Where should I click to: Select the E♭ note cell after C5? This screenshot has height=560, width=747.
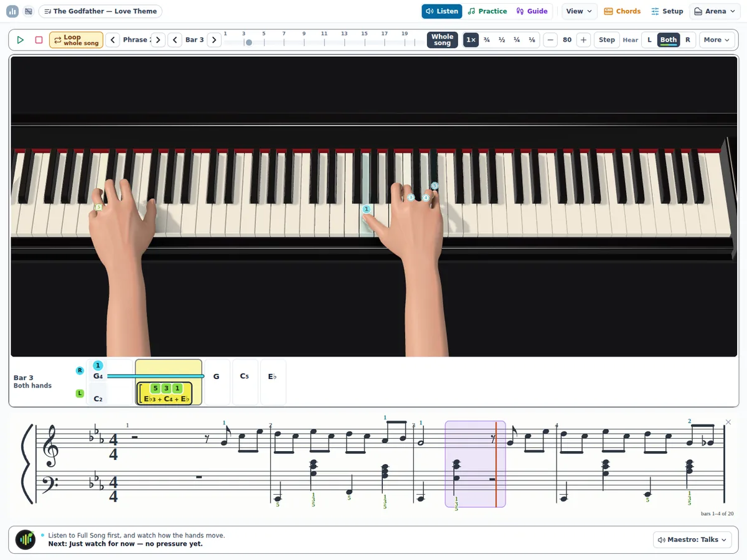pyautogui.click(x=273, y=382)
